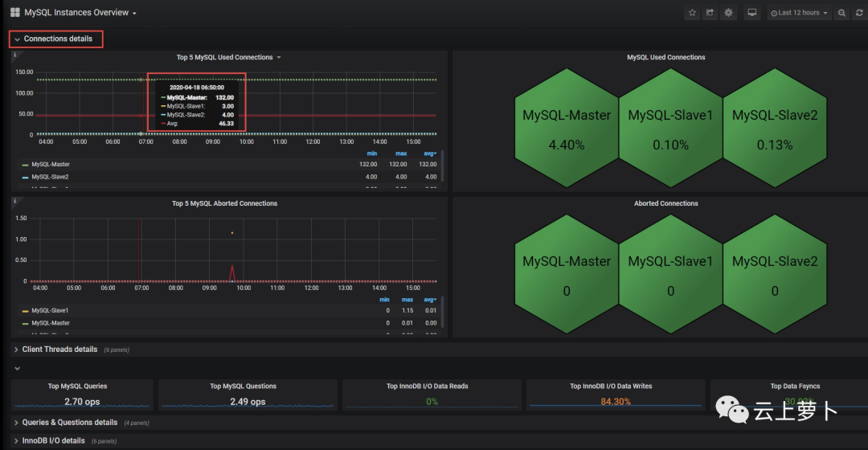Open Top Data Fsyncs panel
Screen dimensions: 868x450
[x=795, y=386]
